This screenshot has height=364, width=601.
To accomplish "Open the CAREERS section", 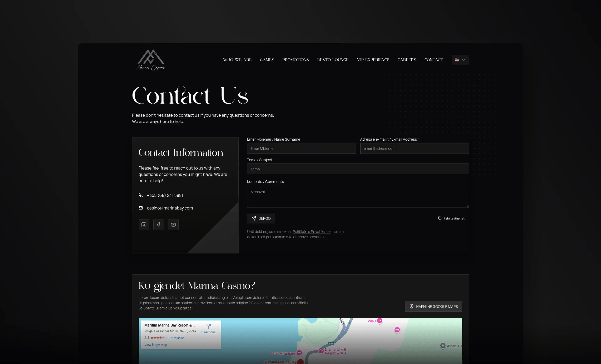I will coord(407,60).
